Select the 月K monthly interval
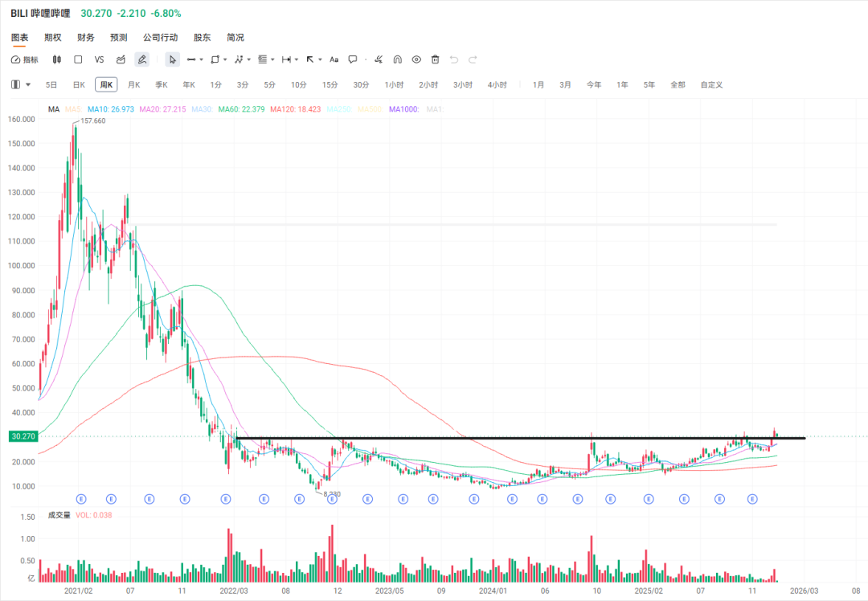 click(133, 84)
